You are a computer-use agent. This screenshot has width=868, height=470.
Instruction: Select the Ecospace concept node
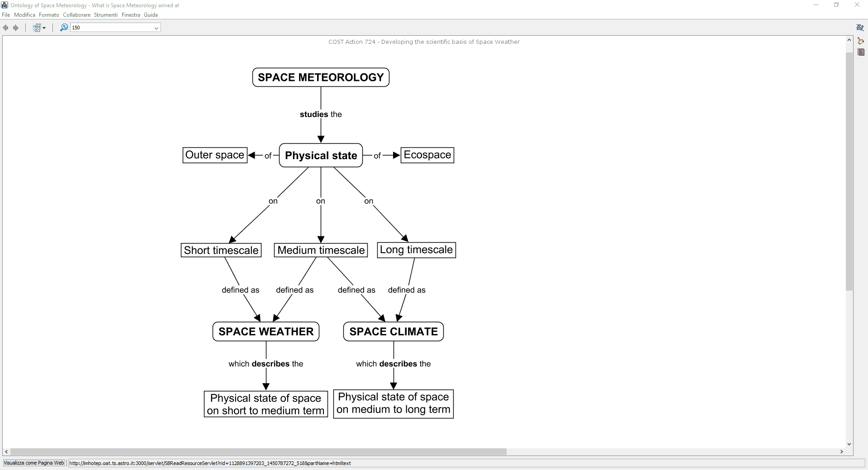[427, 155]
